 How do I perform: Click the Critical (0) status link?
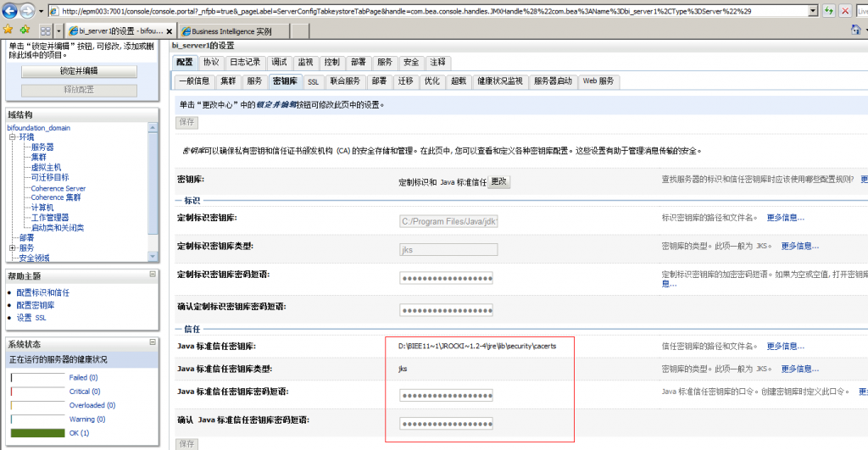85,392
